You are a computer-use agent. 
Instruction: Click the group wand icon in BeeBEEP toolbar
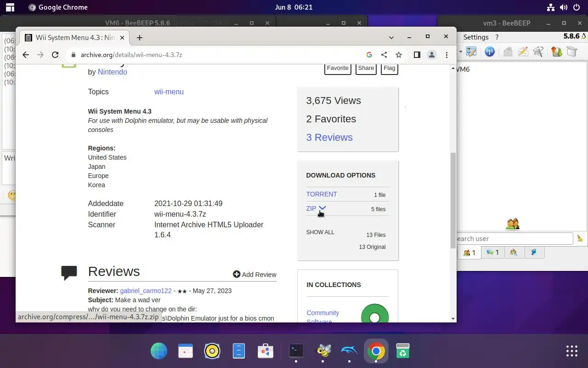click(539, 52)
